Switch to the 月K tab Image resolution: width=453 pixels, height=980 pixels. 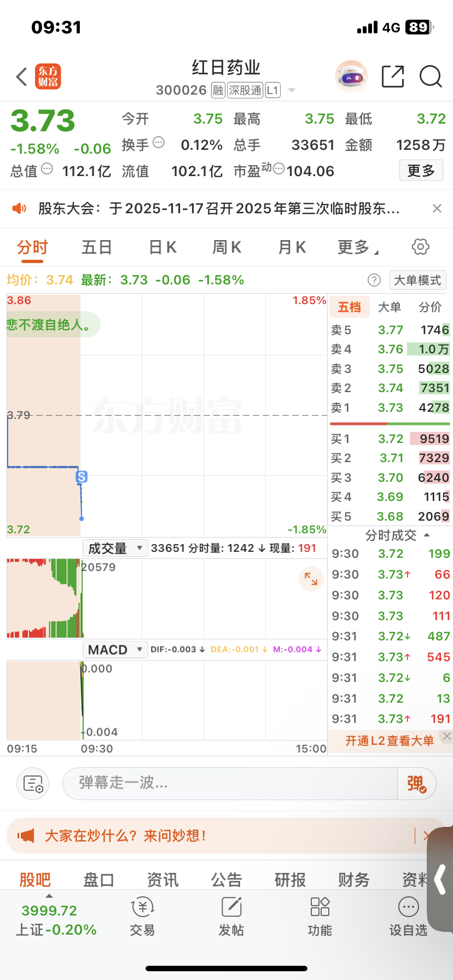point(292,247)
